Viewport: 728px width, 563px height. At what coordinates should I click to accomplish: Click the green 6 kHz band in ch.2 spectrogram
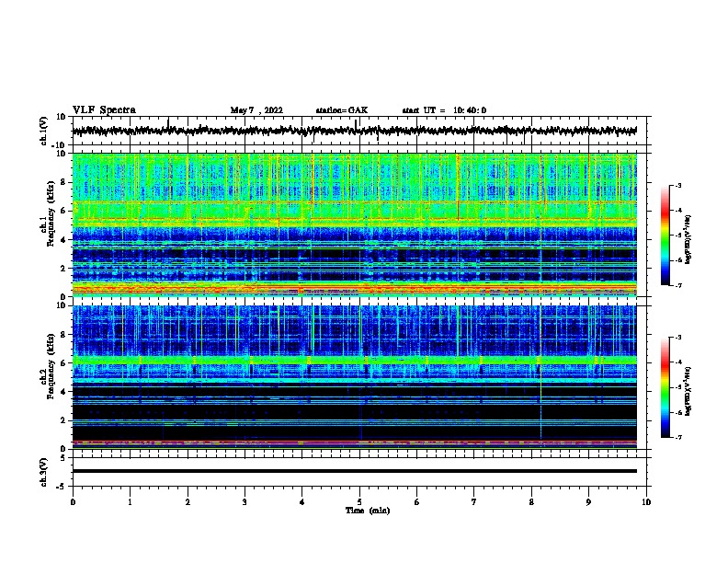pos(354,360)
